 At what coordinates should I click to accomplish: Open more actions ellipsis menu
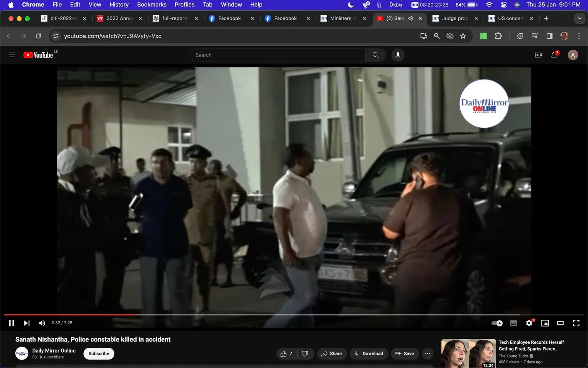pyautogui.click(x=428, y=353)
